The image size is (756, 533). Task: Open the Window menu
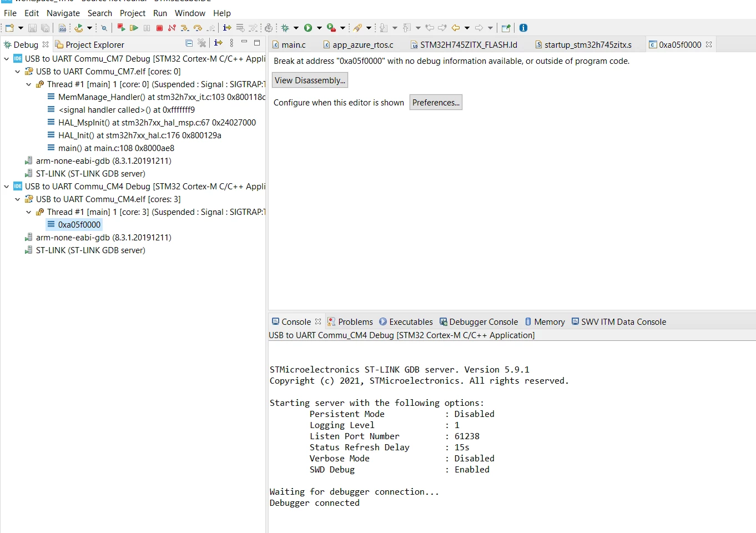tap(190, 13)
